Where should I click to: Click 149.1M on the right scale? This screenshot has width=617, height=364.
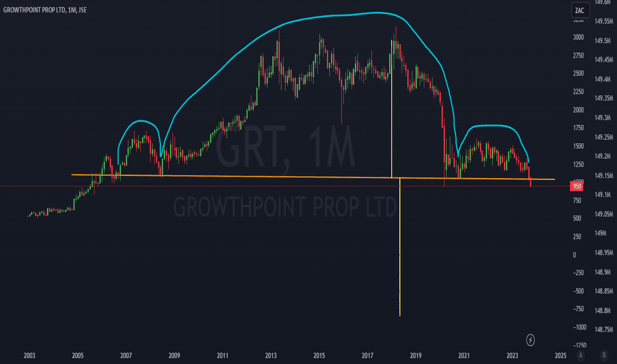point(602,195)
